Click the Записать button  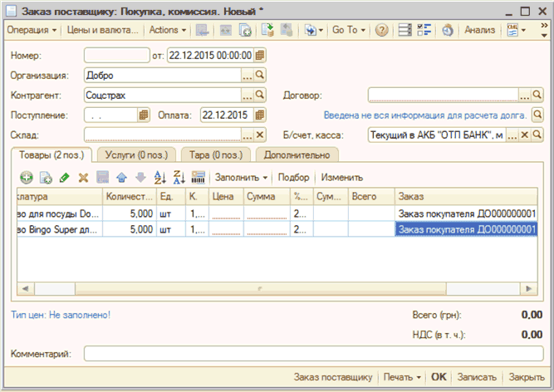coord(478,376)
